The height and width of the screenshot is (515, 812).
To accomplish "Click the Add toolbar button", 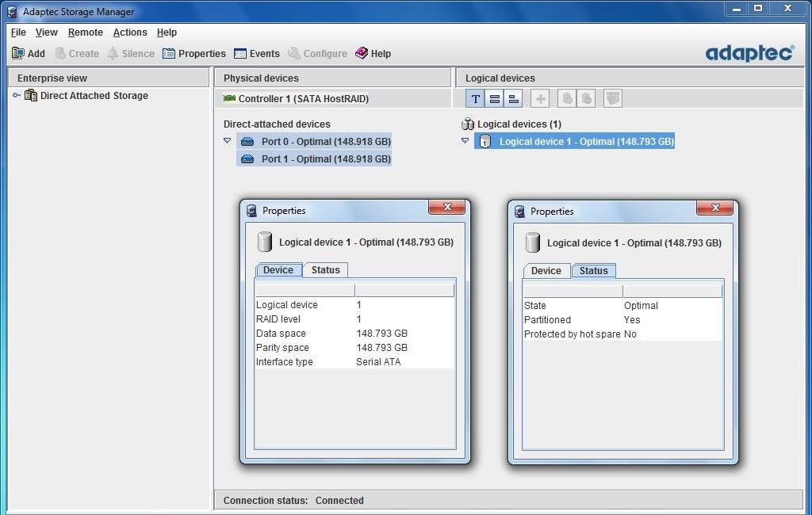I will tap(28, 53).
